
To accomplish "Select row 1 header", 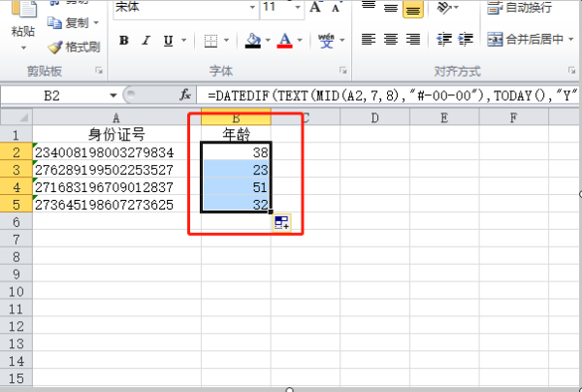I will 16,134.
